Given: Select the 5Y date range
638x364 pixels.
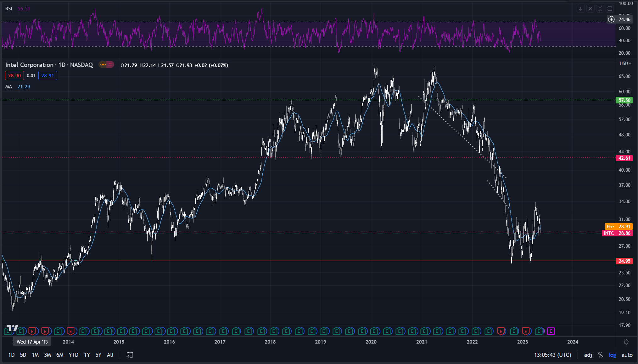Looking at the screenshot, I should coord(98,355).
